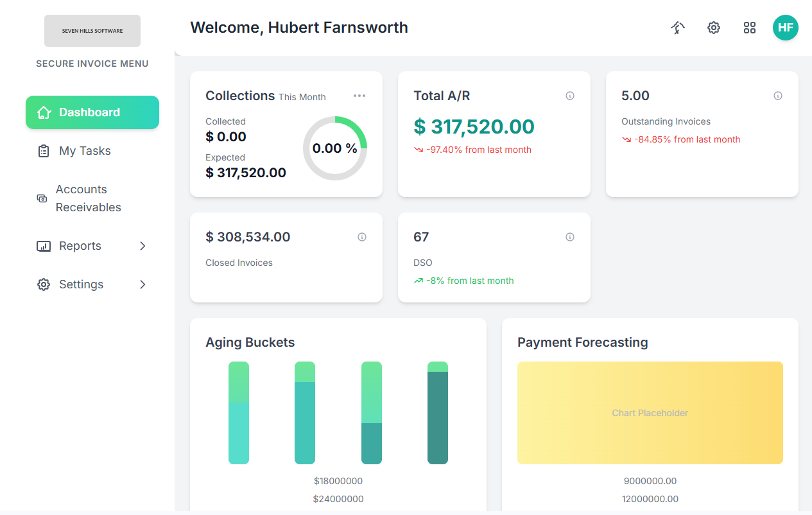Click the Payment Forecasting heading

pos(583,342)
